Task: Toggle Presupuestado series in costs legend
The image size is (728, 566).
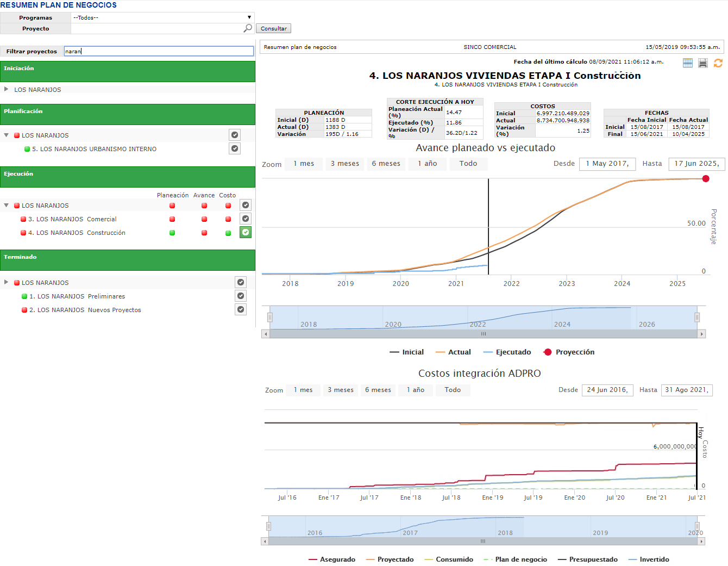Action: pos(588,559)
